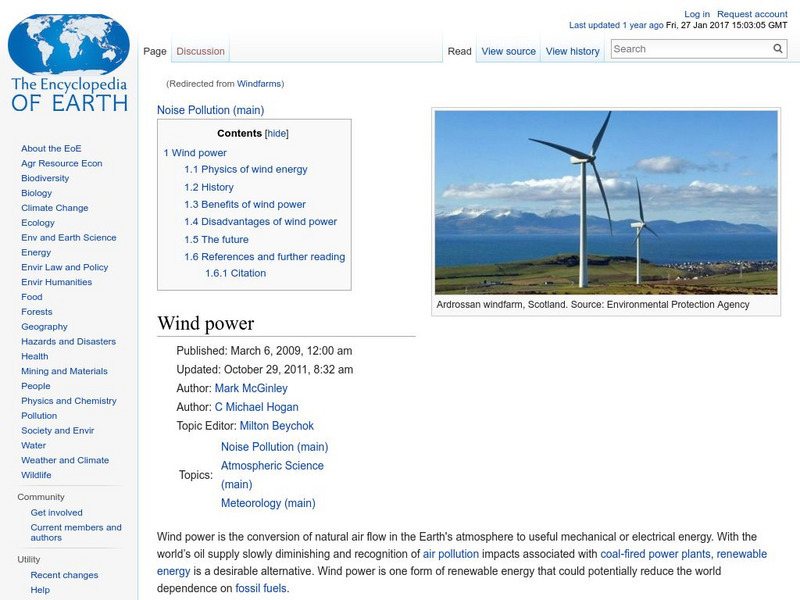Click the Encyclopedia of Earth logo
Screen dimensions: 800x600
click(x=69, y=65)
